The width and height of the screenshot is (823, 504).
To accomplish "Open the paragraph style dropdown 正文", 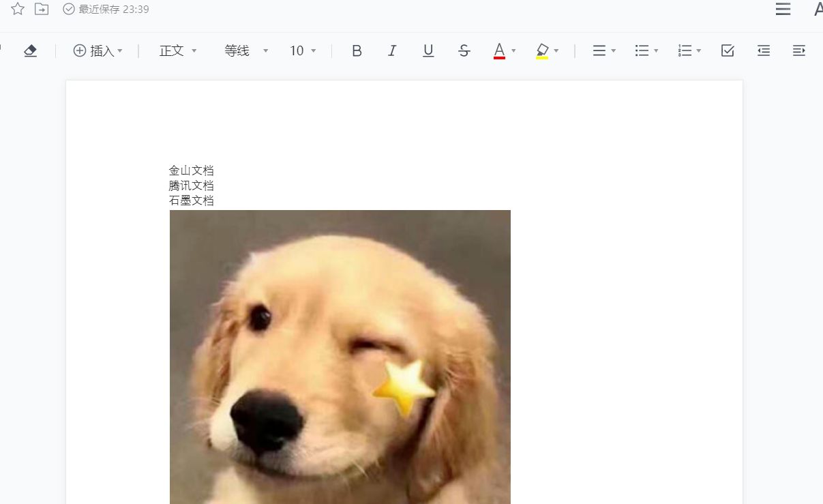I will click(178, 50).
